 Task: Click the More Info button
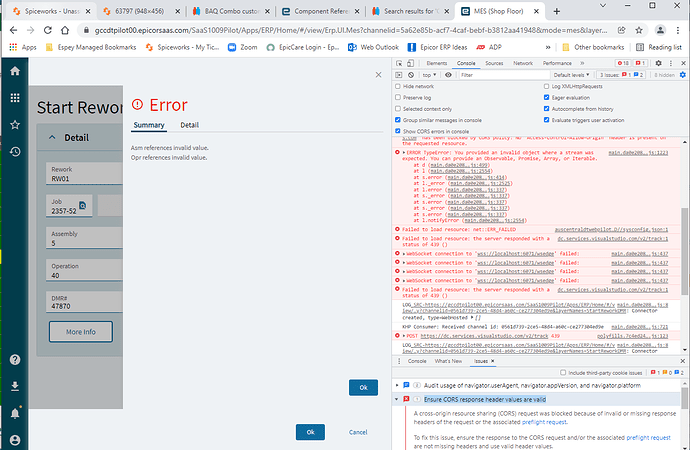click(x=81, y=332)
